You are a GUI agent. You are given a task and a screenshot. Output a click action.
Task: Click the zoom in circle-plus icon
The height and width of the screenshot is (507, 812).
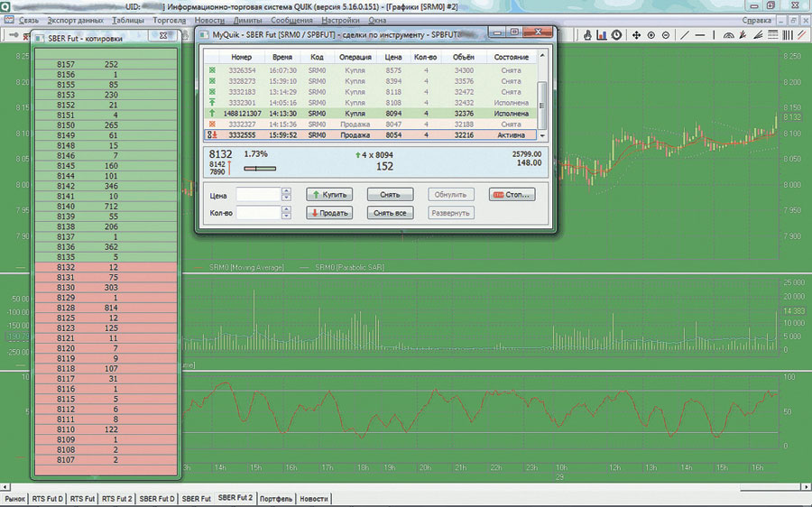point(651,35)
